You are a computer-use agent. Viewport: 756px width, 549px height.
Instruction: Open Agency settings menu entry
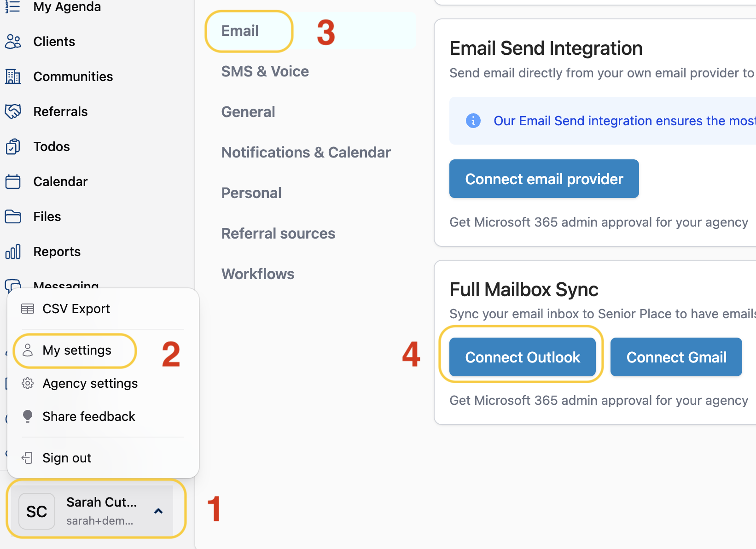[x=90, y=383]
